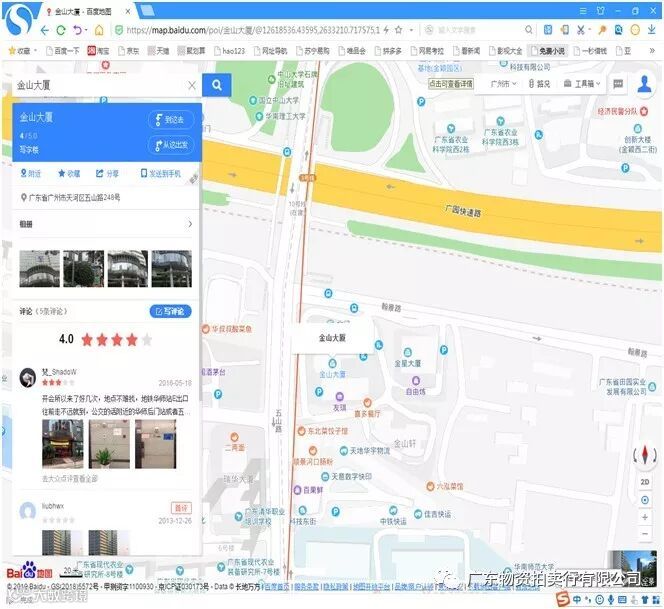Image resolution: width=664 pixels, height=609 pixels.
Task: Click the compass on the map
Action: [x=645, y=454]
